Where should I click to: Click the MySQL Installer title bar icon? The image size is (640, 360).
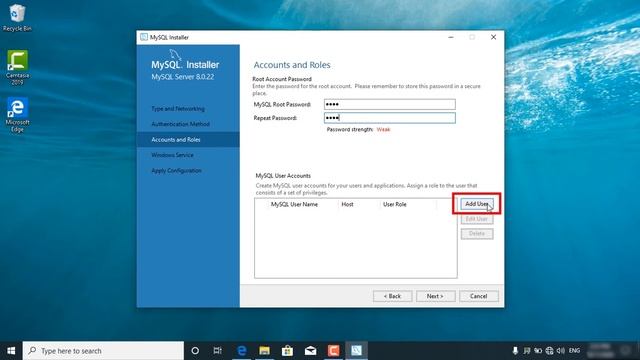(x=144, y=37)
